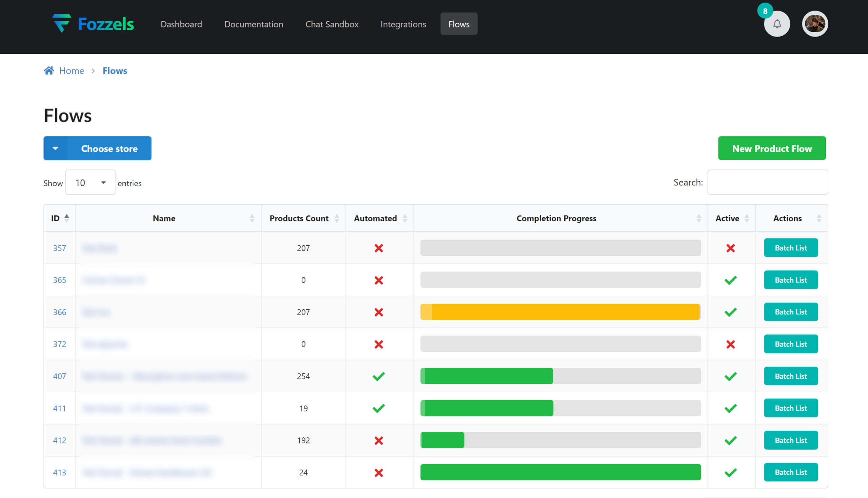Toggle Automated checkmark for flow 407

[378, 376]
